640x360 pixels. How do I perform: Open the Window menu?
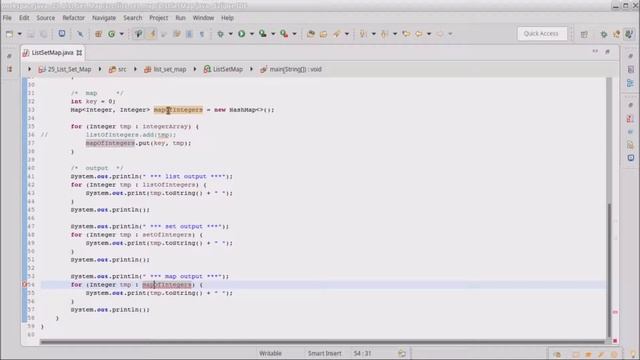(x=203, y=18)
